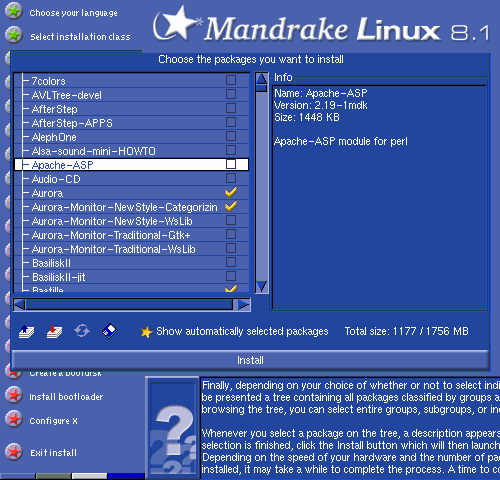Click the package list scroll down arrow
Viewport: 500px width, 480px height.
tap(261, 286)
